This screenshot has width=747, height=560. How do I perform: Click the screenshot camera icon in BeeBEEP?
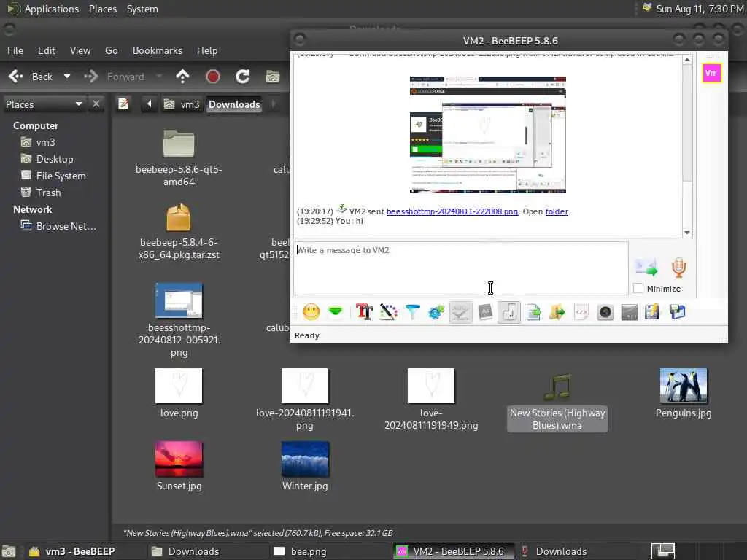pos(605,312)
